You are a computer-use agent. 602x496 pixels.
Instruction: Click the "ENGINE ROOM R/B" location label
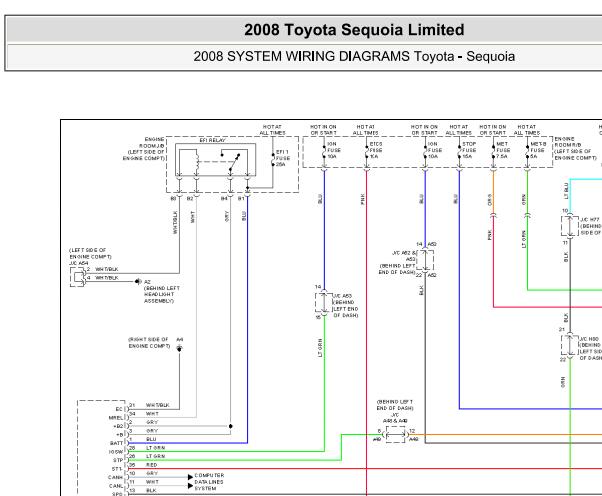pyautogui.click(x=568, y=142)
